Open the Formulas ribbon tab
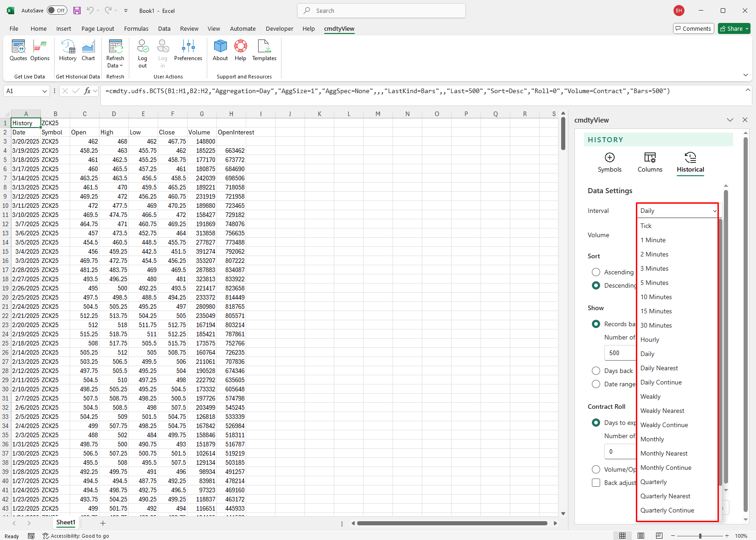 click(136, 28)
